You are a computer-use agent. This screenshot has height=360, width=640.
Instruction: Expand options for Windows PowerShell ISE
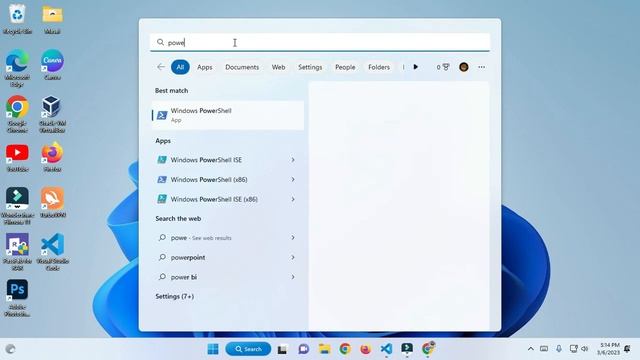[x=293, y=160]
